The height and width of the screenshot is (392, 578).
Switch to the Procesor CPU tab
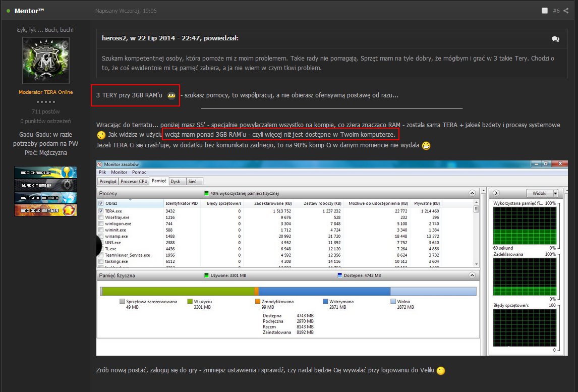134,182
